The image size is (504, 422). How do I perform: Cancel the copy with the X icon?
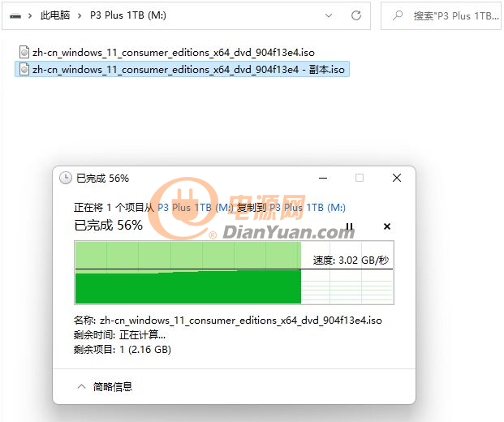tap(387, 226)
